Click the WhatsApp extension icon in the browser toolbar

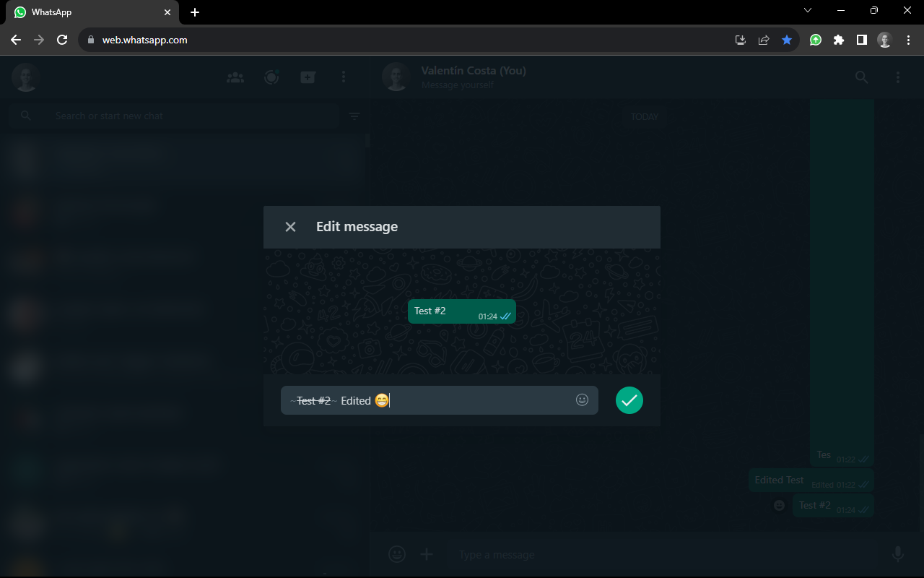[815, 40]
